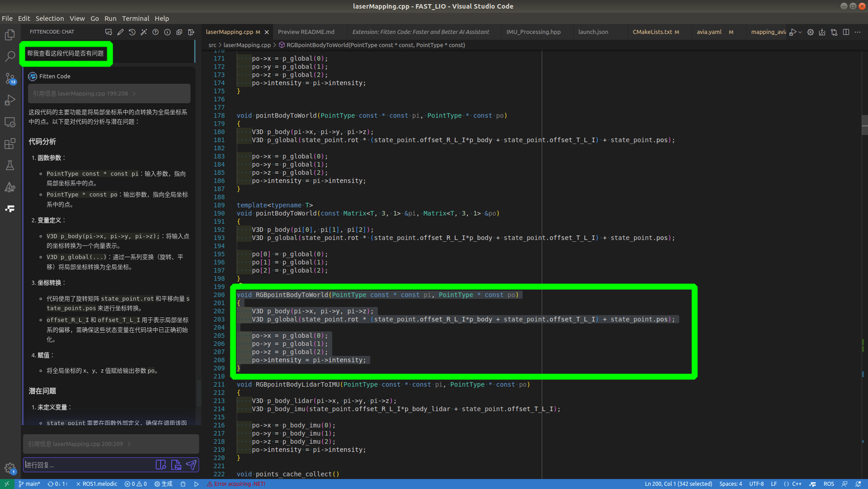
Task: Click the Extensions icon in activity bar
Action: tap(10, 144)
